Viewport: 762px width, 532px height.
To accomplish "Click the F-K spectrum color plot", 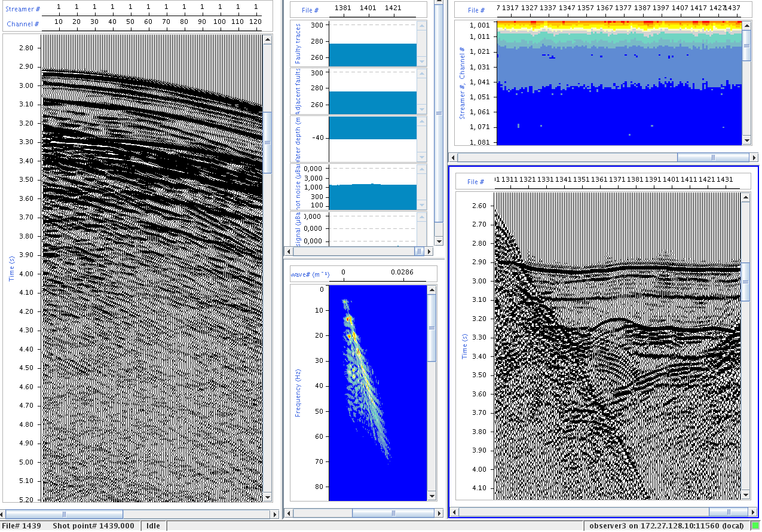I will [378, 392].
